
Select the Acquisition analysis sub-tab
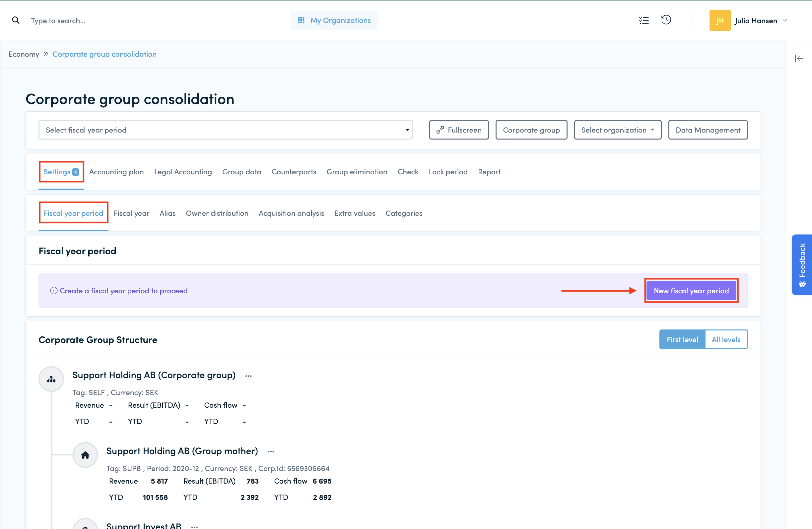tap(291, 213)
